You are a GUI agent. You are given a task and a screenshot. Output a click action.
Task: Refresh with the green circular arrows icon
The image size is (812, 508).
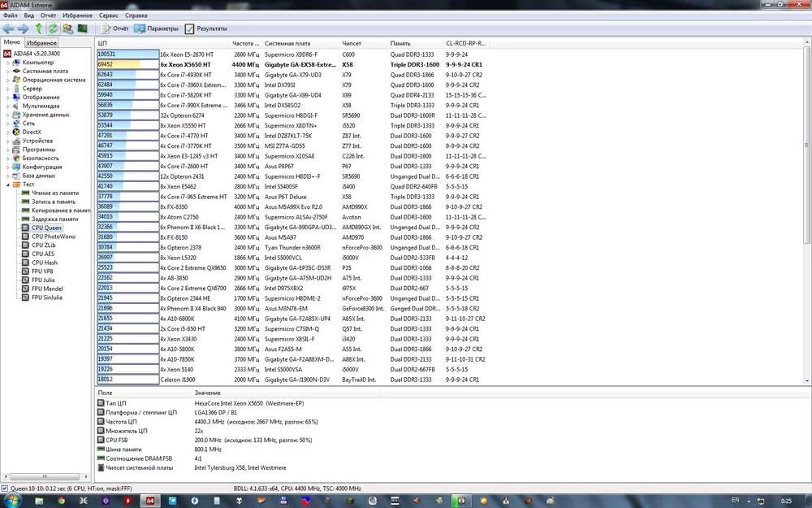pos(53,28)
